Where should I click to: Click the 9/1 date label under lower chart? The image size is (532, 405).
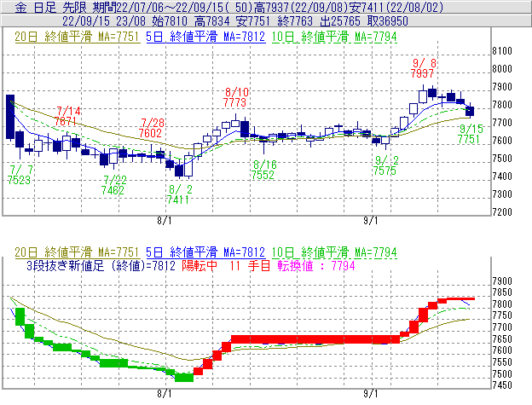[x=371, y=394]
